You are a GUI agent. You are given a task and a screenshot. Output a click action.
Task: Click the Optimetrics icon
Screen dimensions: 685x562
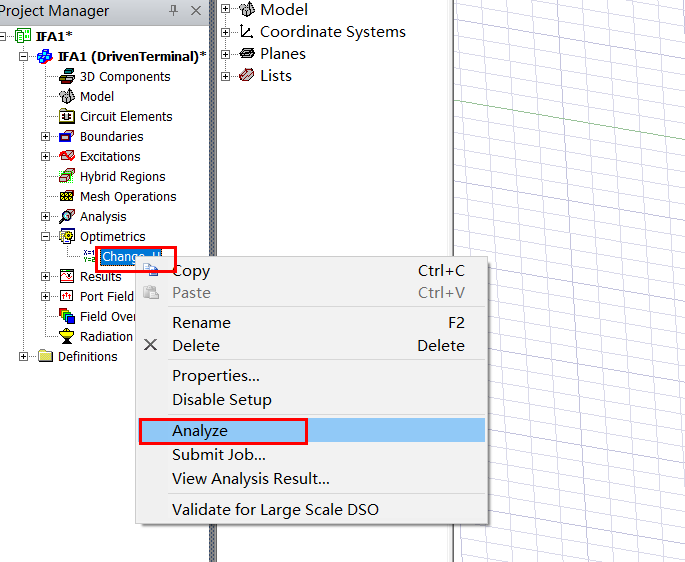(x=67, y=236)
